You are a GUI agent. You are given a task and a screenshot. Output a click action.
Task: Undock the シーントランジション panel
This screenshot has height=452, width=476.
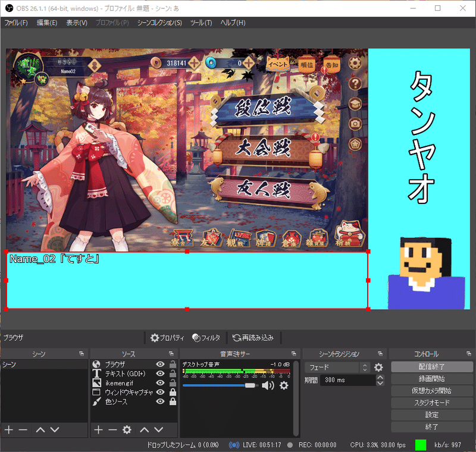[380, 354]
